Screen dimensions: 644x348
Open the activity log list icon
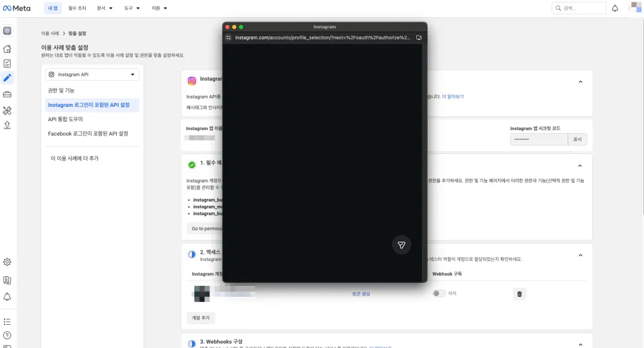(7, 322)
